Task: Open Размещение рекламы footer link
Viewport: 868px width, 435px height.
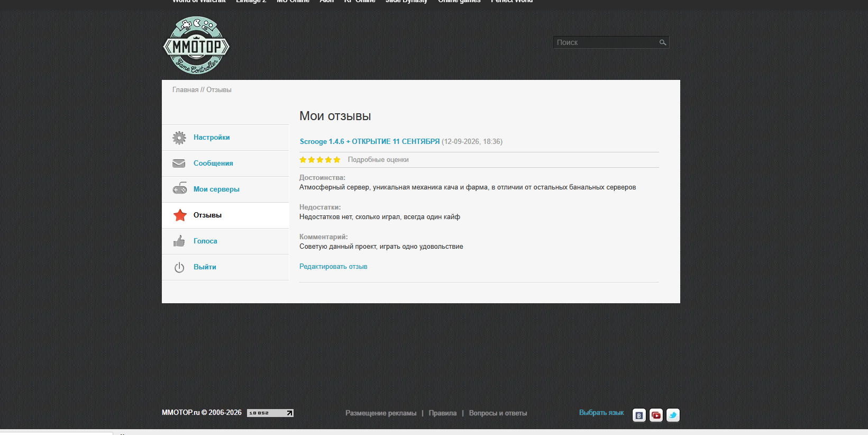Action: pos(381,413)
